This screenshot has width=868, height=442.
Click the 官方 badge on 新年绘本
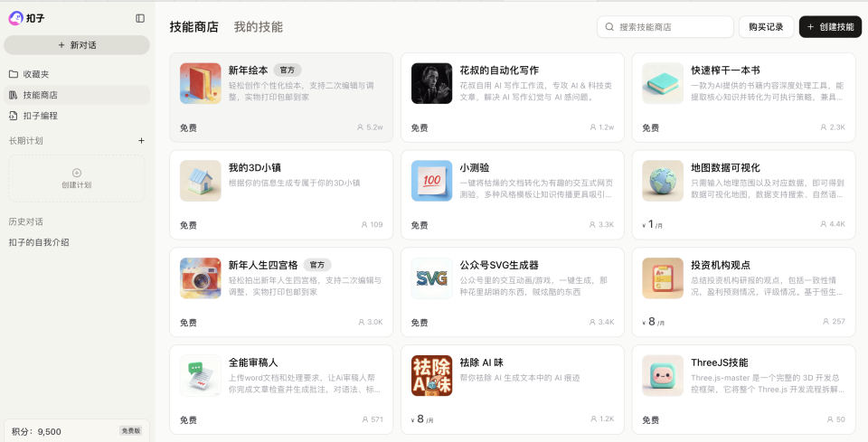[288, 71]
